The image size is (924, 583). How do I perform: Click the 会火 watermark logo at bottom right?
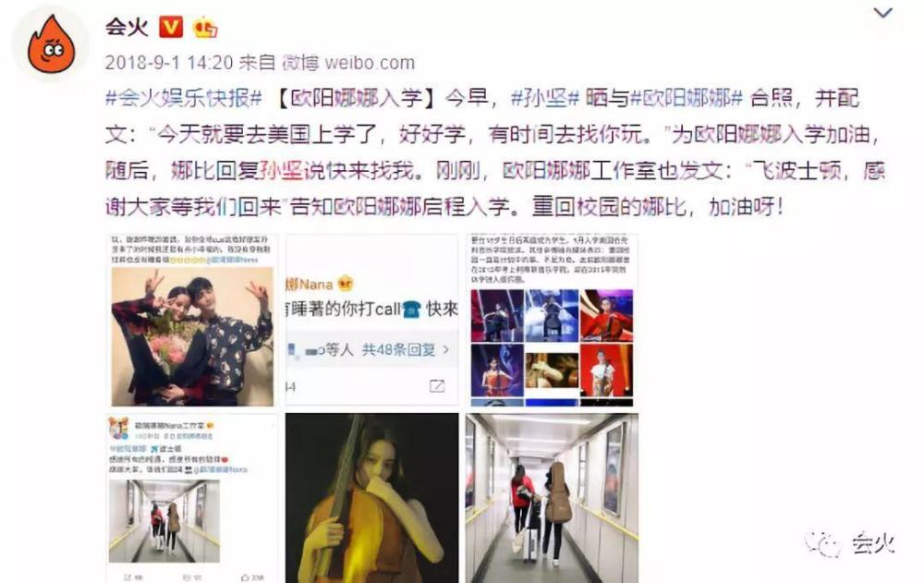pyautogui.click(x=850, y=543)
